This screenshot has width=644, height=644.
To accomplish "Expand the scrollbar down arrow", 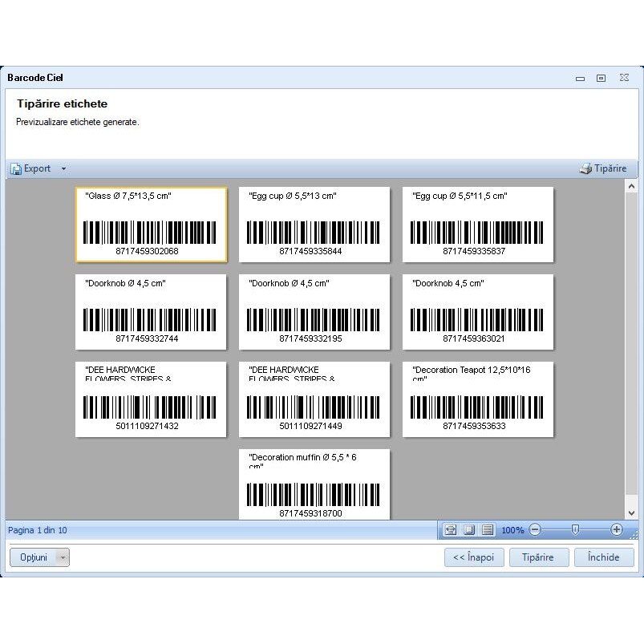I will pyautogui.click(x=631, y=512).
